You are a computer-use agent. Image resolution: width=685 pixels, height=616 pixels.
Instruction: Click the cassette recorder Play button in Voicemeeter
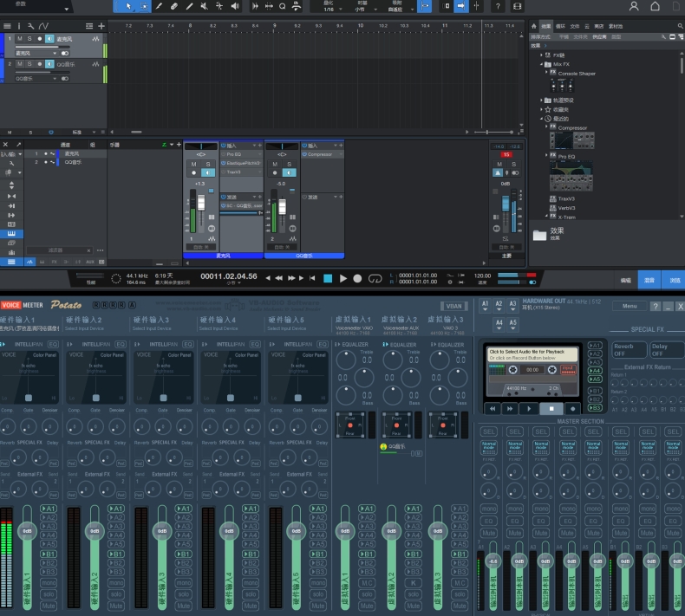click(530, 408)
